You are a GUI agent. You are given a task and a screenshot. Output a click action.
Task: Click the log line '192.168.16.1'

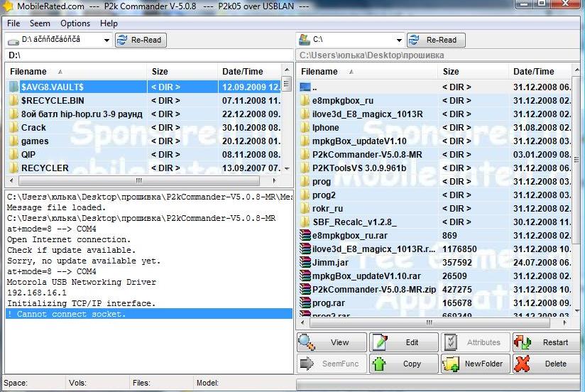pos(37,293)
